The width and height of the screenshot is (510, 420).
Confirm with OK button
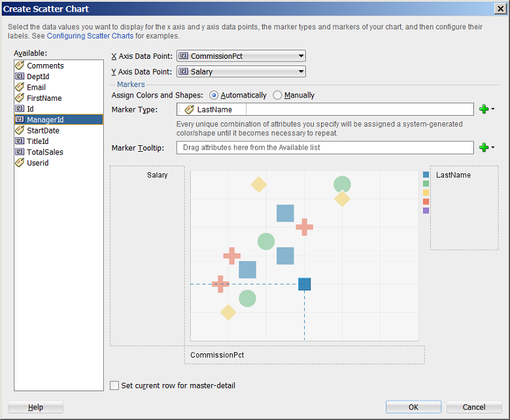click(x=413, y=407)
